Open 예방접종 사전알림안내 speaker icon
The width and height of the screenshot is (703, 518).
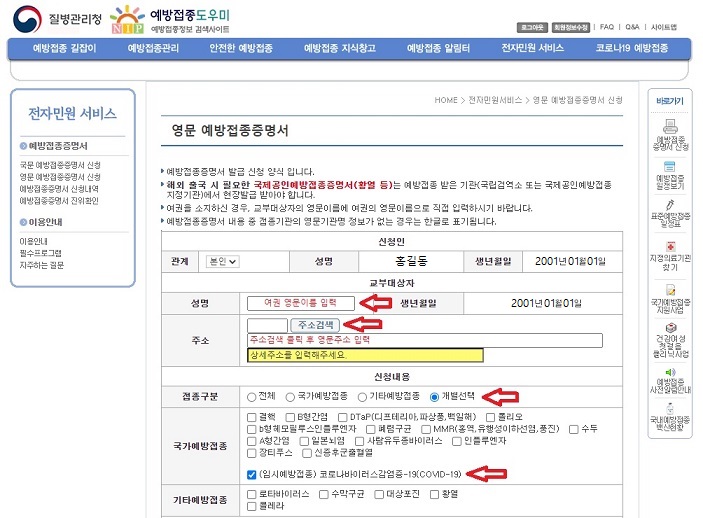[670, 372]
